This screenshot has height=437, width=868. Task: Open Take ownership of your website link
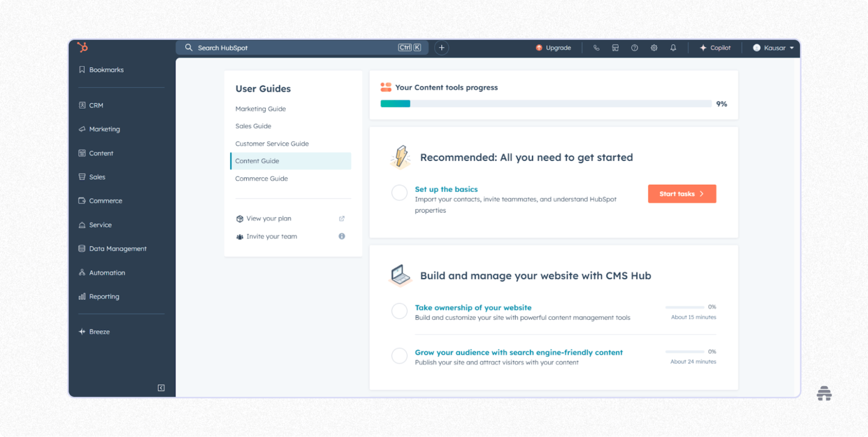coord(473,308)
